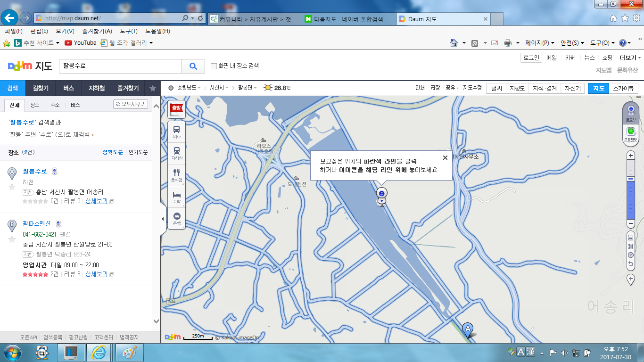Click the 인쇄 print link

[x=420, y=88]
